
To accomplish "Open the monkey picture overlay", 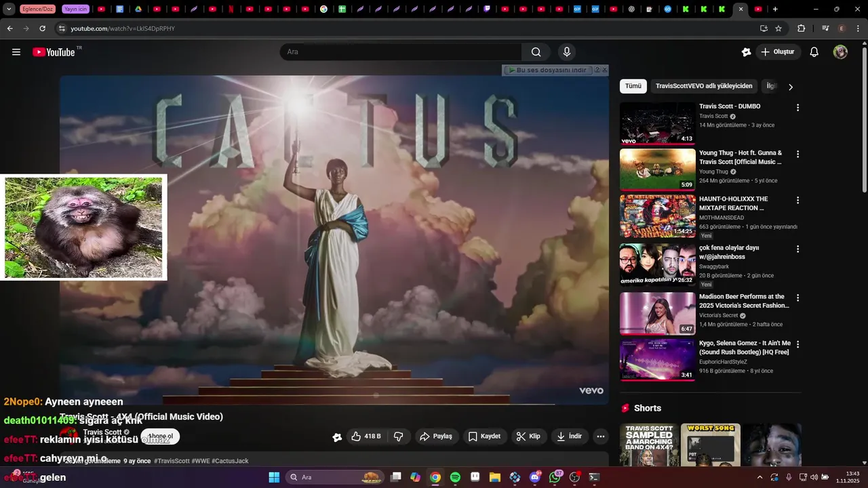I will point(83,228).
